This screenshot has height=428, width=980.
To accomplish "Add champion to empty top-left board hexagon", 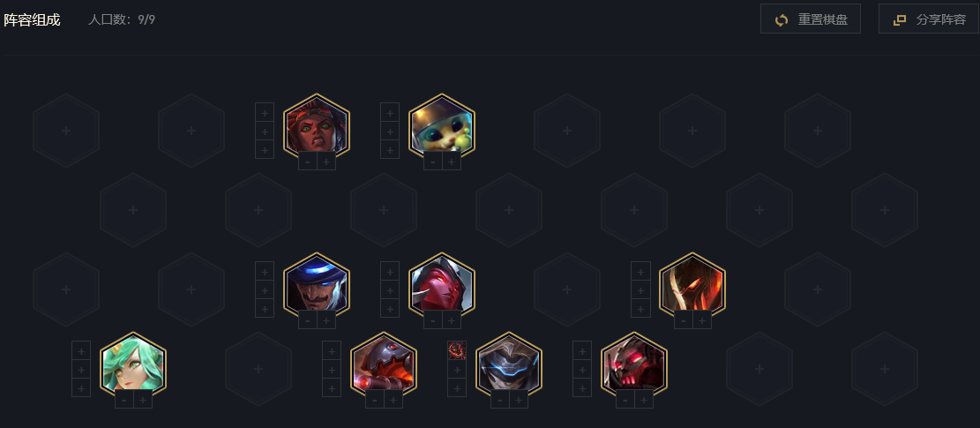I will tap(66, 131).
